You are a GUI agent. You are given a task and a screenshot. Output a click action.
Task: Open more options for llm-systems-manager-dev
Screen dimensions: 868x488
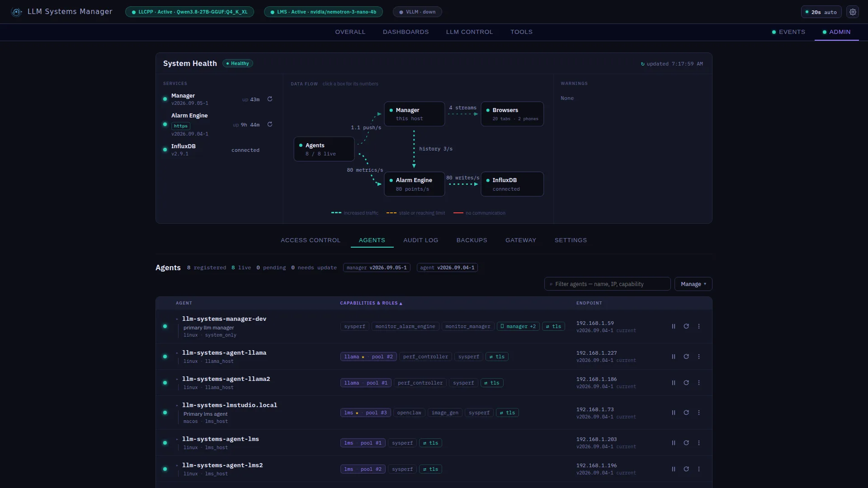point(699,326)
